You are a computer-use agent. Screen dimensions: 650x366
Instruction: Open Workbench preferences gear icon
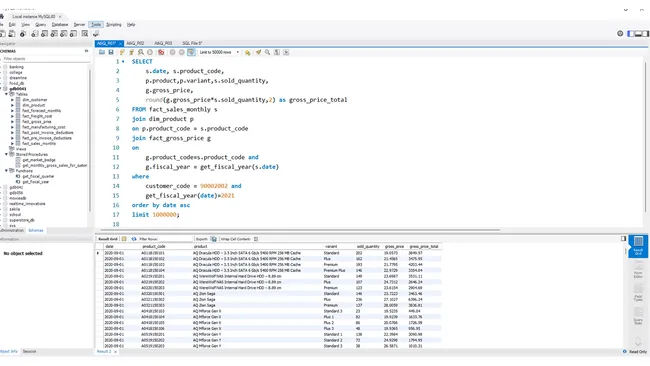point(620,34)
